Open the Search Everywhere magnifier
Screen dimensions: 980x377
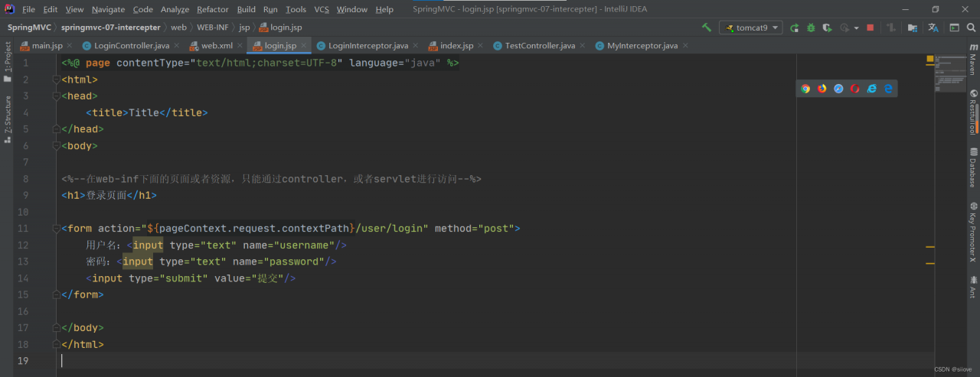point(971,28)
